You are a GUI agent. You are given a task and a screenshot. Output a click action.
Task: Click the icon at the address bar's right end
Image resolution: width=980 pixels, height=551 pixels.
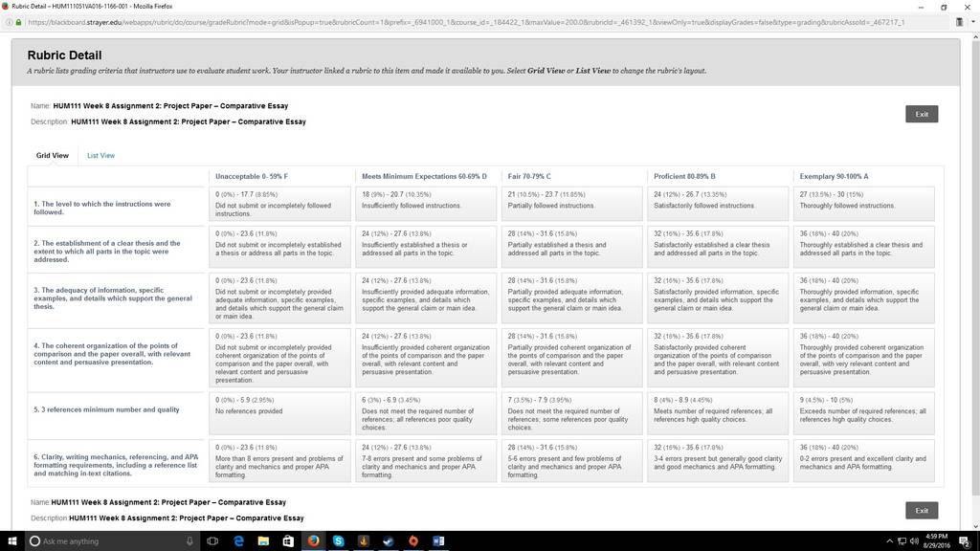[x=959, y=23]
